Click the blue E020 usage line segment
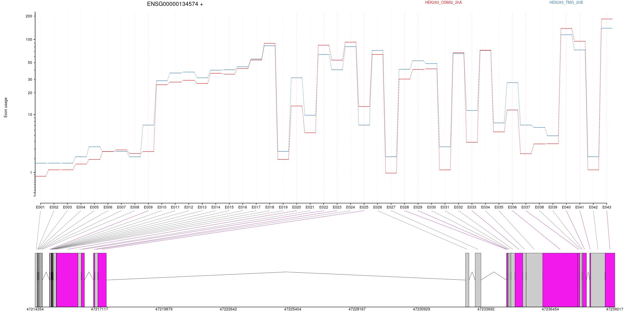 tap(297, 78)
